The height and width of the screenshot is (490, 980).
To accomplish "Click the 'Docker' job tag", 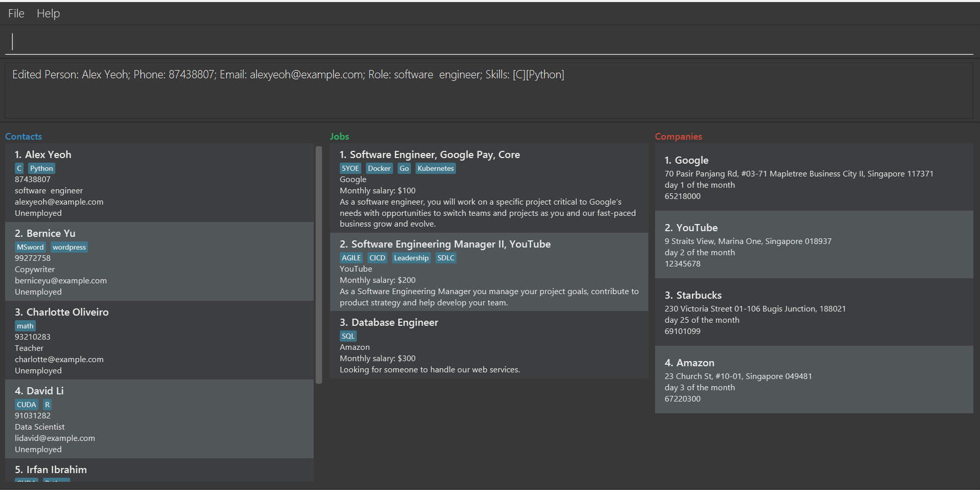I will [x=379, y=168].
